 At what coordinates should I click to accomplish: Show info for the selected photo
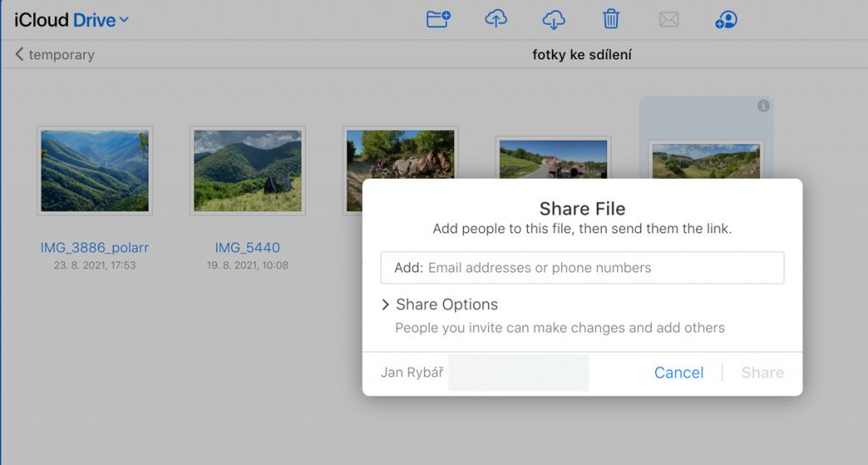point(763,106)
